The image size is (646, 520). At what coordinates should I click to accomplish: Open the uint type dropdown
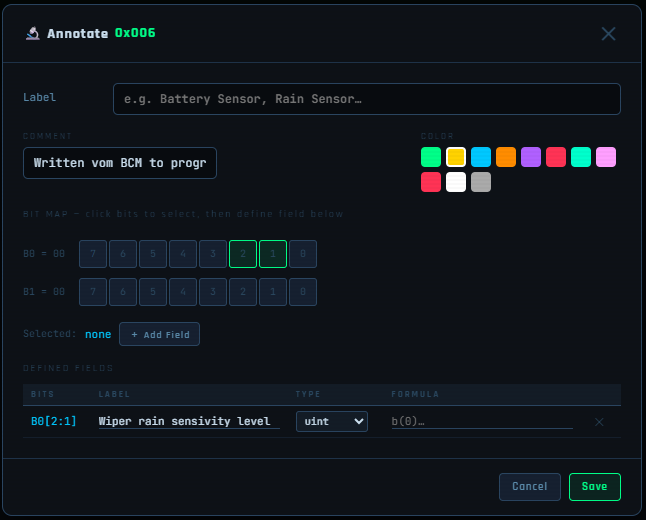point(331,422)
